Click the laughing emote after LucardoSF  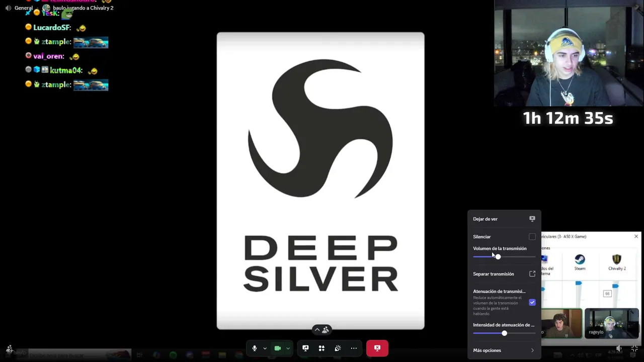pos(81,28)
